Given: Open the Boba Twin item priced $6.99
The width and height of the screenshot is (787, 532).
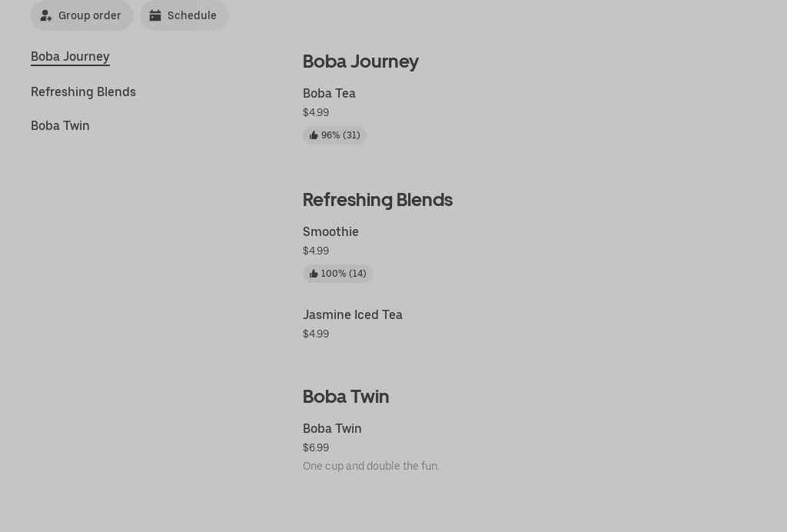Looking at the screenshot, I should [x=332, y=428].
